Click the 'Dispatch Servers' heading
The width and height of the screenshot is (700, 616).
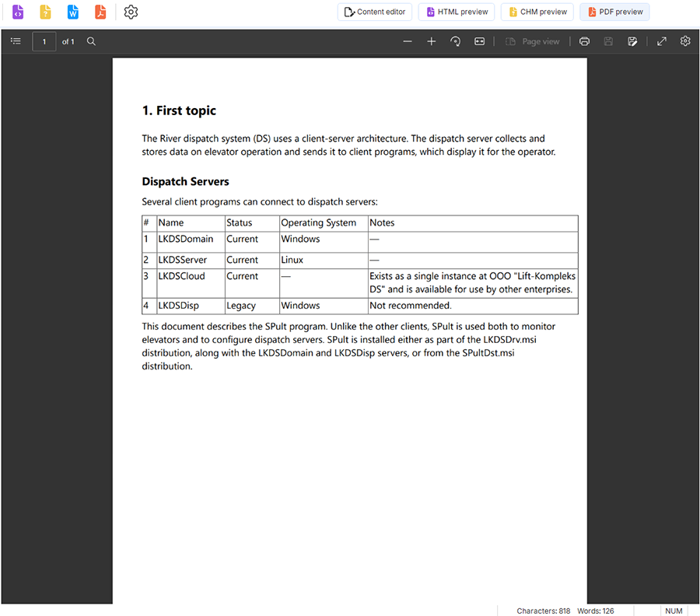[x=185, y=182]
